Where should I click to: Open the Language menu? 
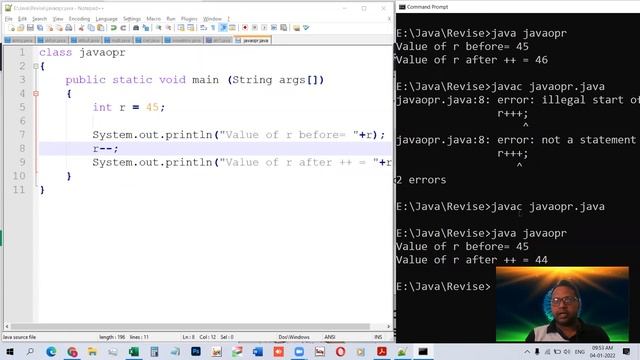(107, 19)
